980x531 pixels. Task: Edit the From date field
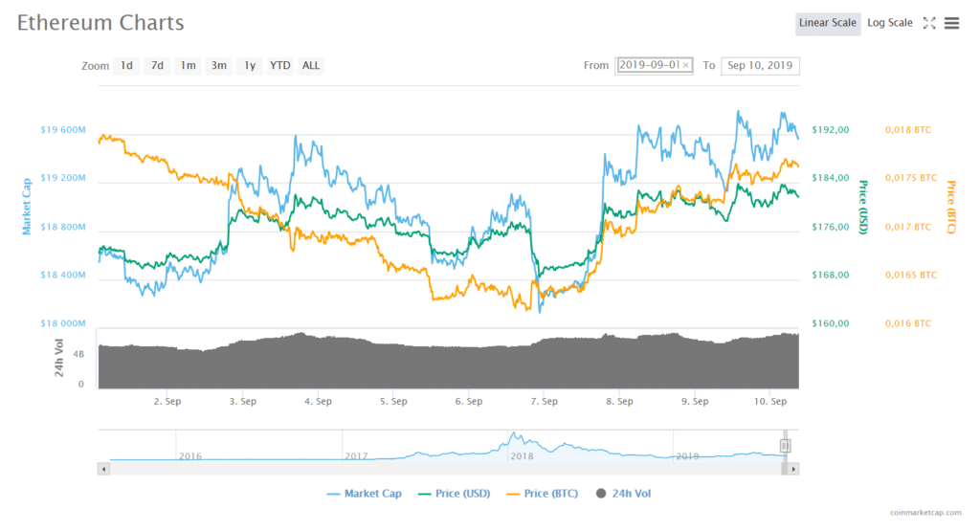coord(653,65)
